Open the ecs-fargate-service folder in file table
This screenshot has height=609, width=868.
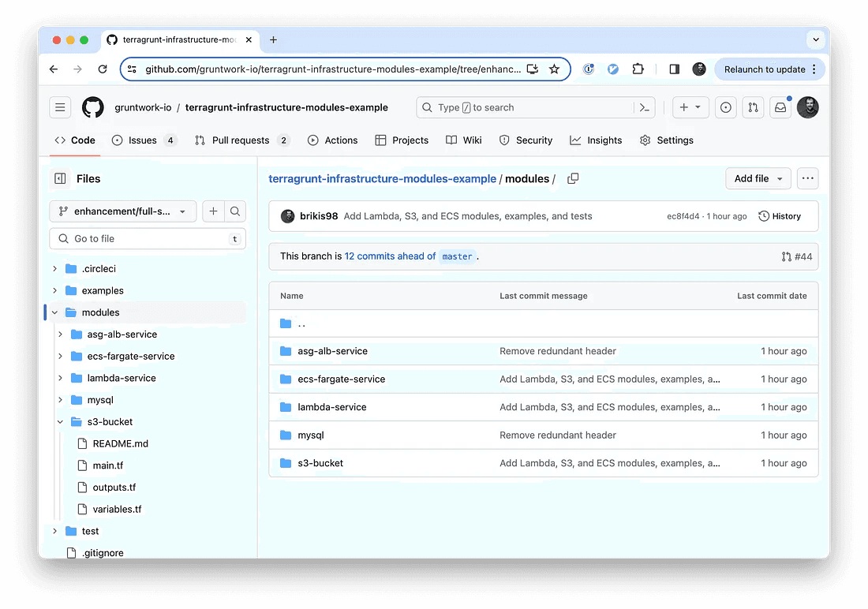coord(342,379)
